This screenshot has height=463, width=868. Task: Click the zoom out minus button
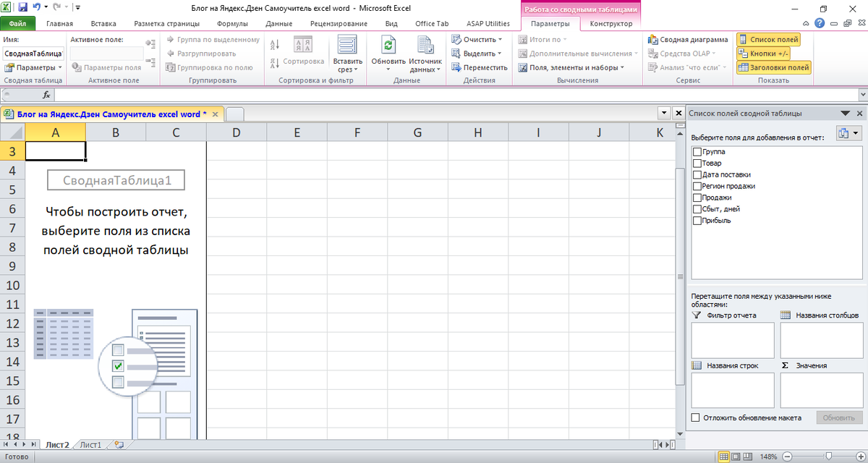point(788,457)
